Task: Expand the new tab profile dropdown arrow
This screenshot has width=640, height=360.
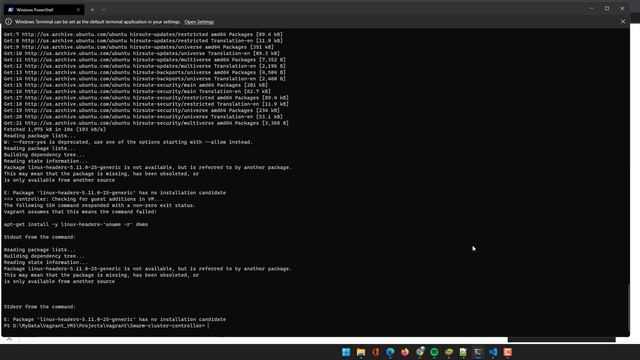Action: (x=104, y=9)
